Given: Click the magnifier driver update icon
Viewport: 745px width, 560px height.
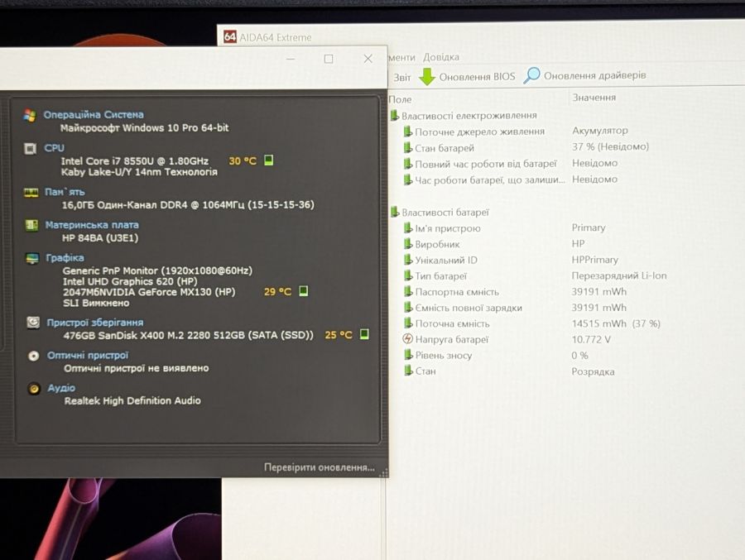Looking at the screenshot, I should point(531,75).
